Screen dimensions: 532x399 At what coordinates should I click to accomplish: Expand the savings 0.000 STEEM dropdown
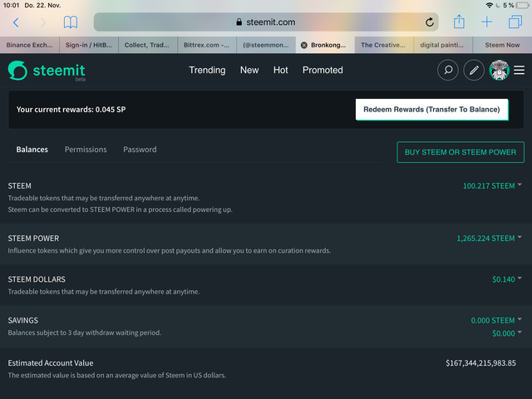point(496,321)
